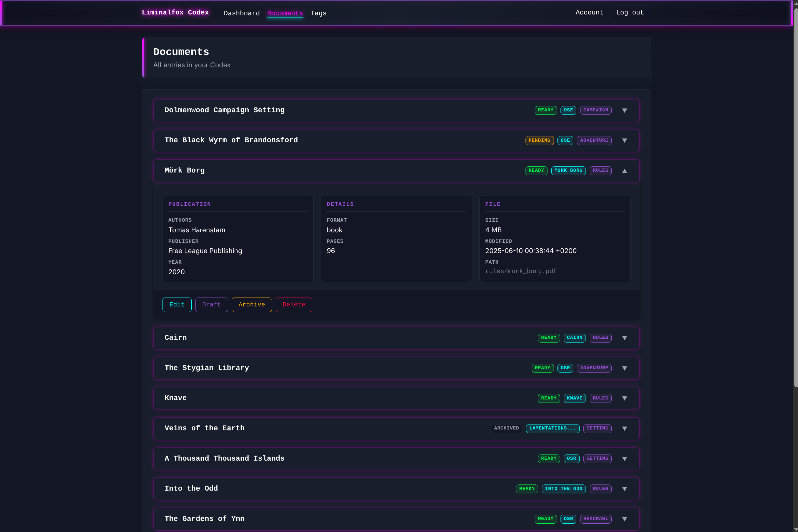Screen dimensions: 798x532
Task: Click OSR tag on Gardens of Ynn row
Action: point(568,519)
